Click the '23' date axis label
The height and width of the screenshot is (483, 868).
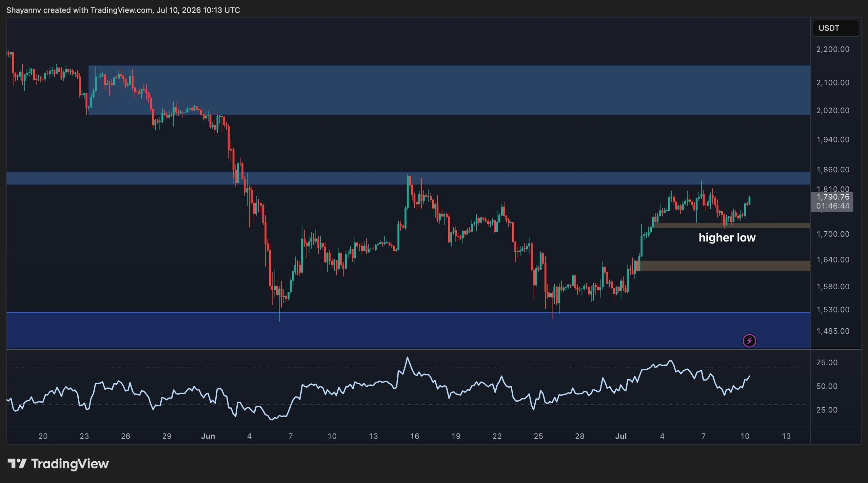tap(84, 436)
